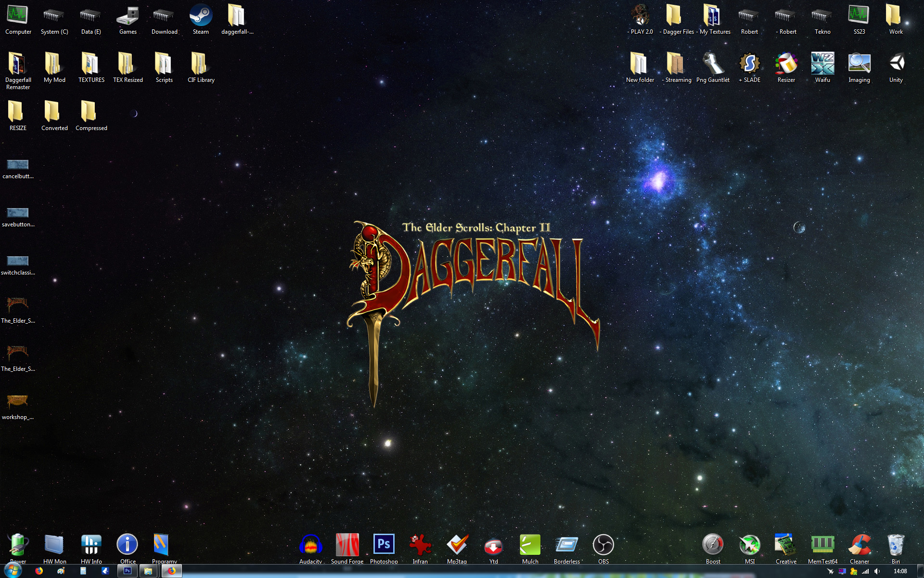Launch Audacity from the desktop
This screenshot has width=924, height=578.
click(x=310, y=548)
